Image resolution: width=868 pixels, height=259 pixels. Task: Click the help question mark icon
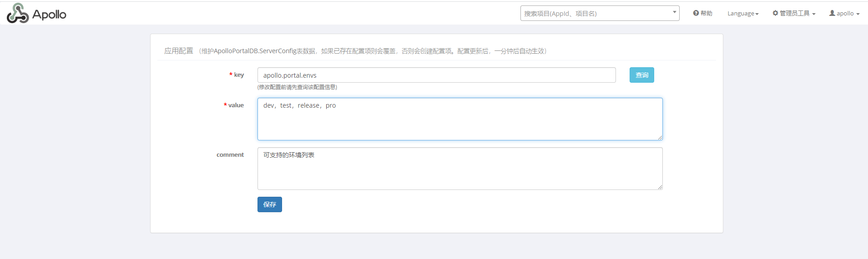click(x=696, y=13)
